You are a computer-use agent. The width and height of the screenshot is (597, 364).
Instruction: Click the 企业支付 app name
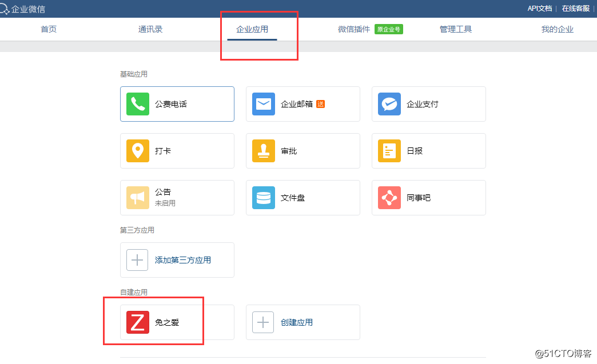[422, 104]
